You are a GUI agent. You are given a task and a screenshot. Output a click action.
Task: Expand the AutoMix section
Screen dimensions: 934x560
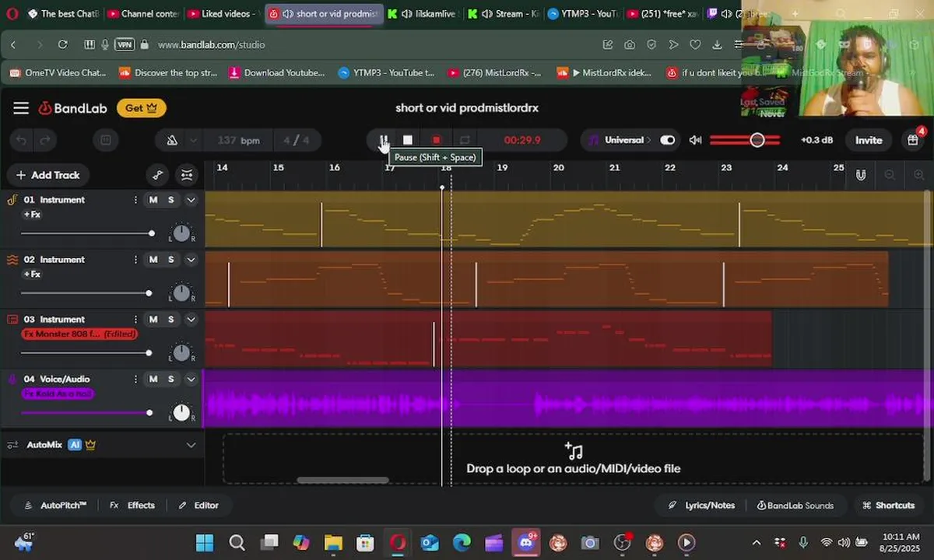point(191,445)
